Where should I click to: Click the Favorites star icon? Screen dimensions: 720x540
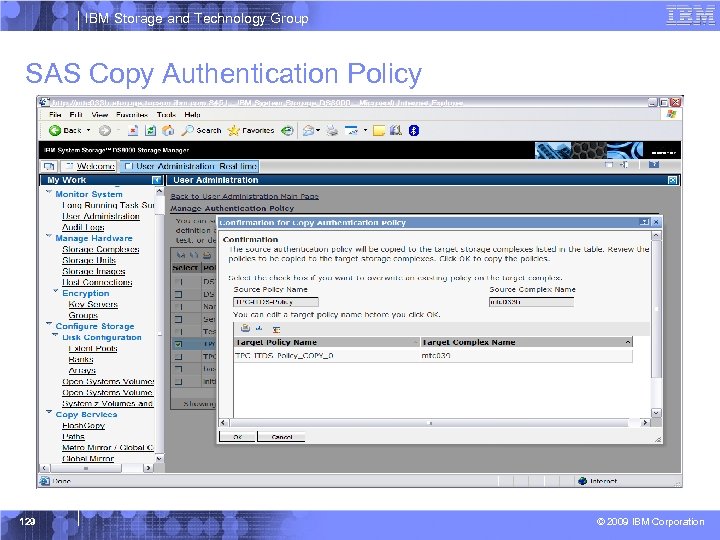233,131
